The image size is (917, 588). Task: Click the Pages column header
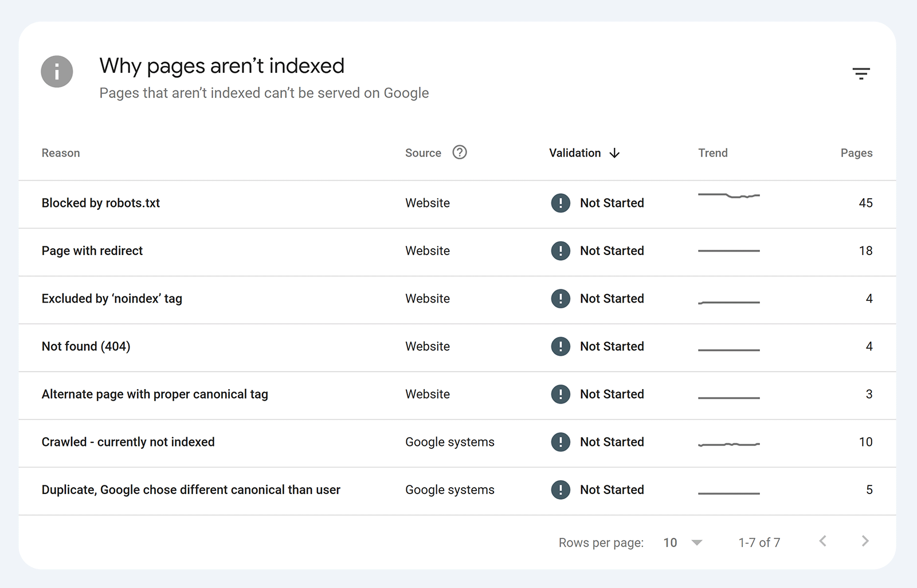[x=856, y=152]
